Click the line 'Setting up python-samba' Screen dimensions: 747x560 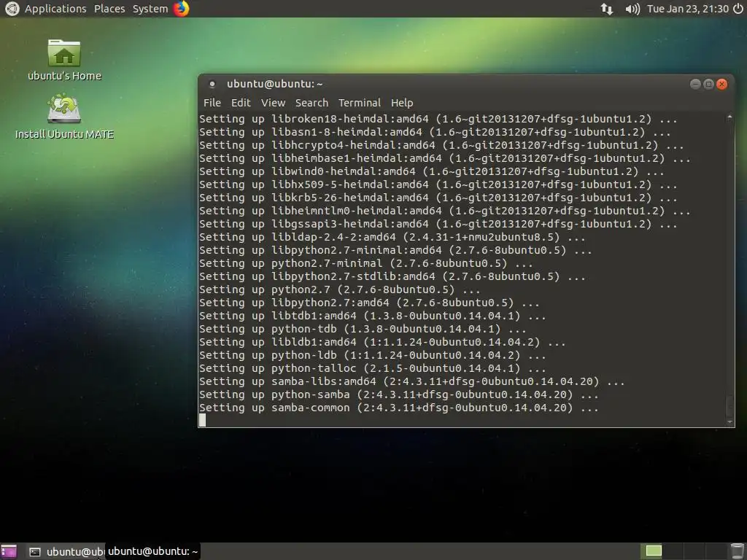399,394
